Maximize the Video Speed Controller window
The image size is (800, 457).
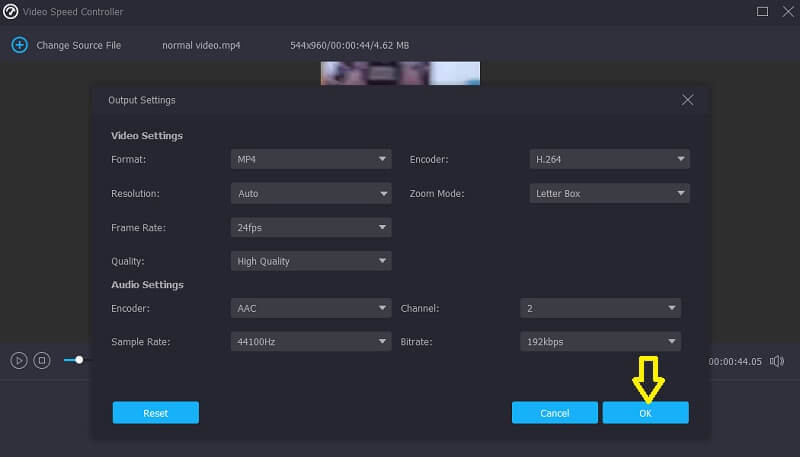click(763, 11)
